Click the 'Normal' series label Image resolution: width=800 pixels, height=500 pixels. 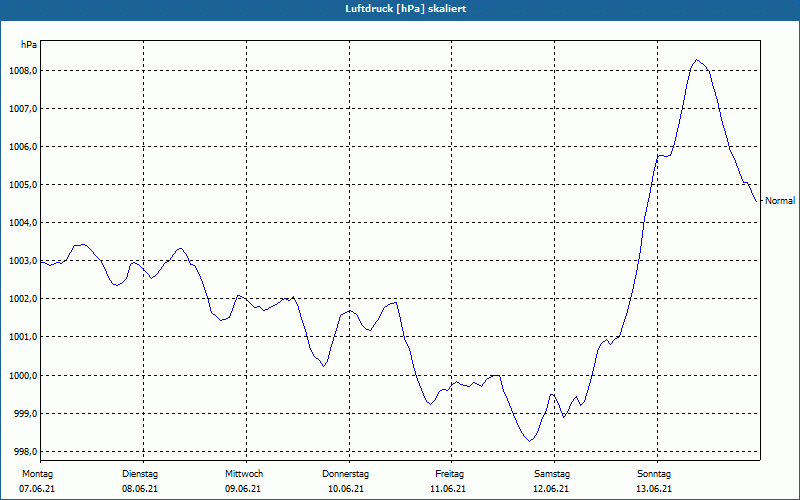coord(780,201)
